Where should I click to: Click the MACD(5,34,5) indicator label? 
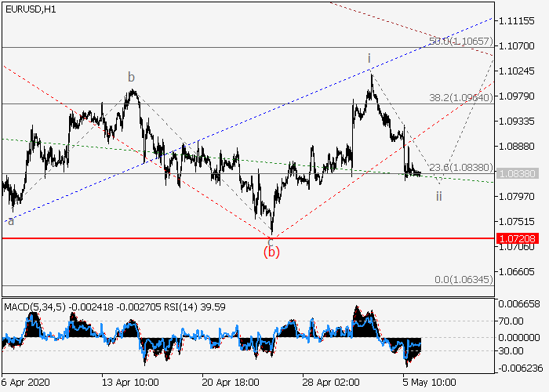35,304
